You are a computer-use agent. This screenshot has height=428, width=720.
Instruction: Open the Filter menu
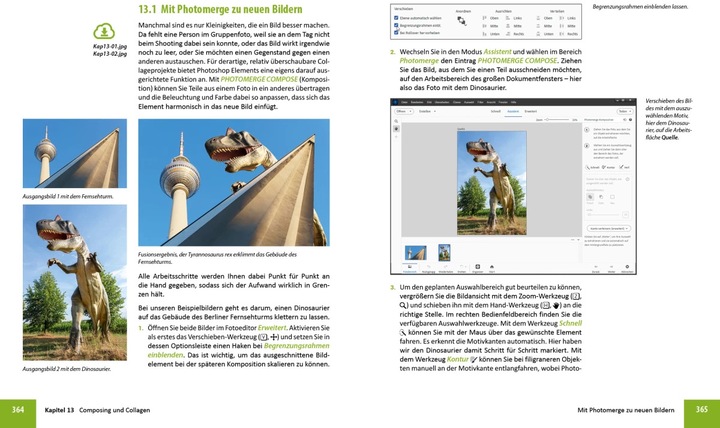click(480, 102)
